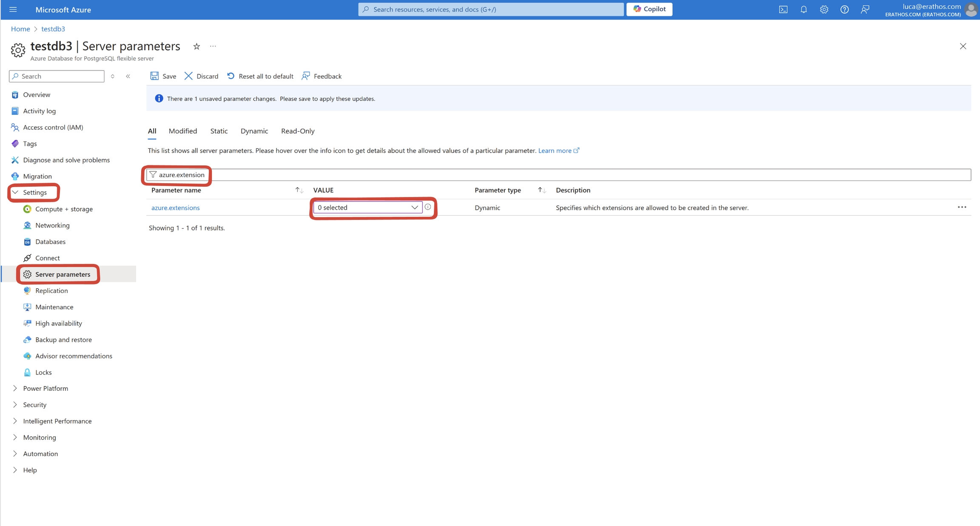The width and height of the screenshot is (980, 526).
Task: Click the Learn more link
Action: tap(555, 151)
